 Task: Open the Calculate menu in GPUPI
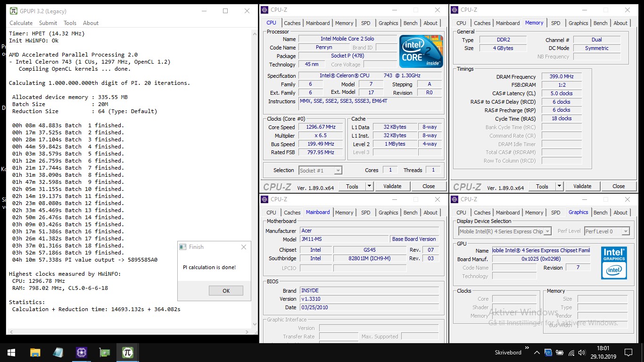(x=21, y=23)
